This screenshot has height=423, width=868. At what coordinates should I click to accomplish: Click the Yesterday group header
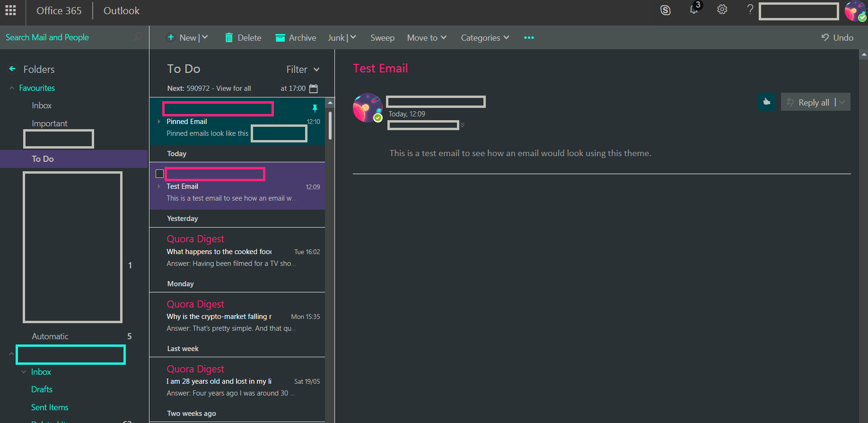point(183,219)
